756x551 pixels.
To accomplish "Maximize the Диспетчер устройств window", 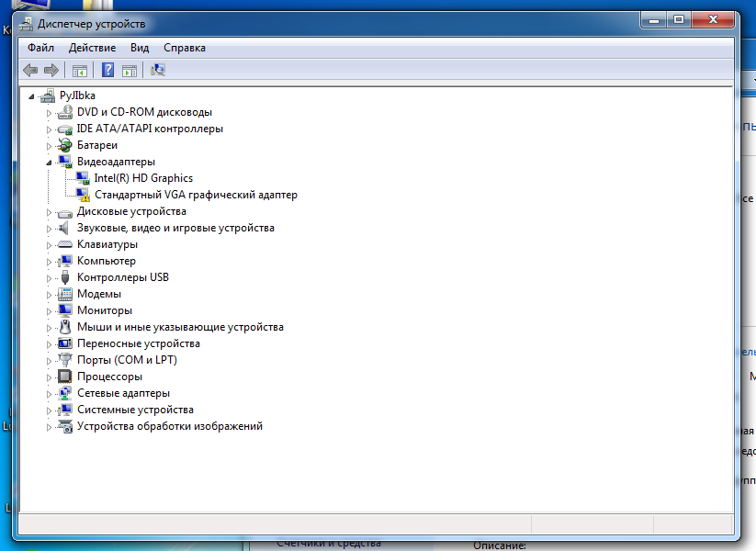I will pos(678,20).
